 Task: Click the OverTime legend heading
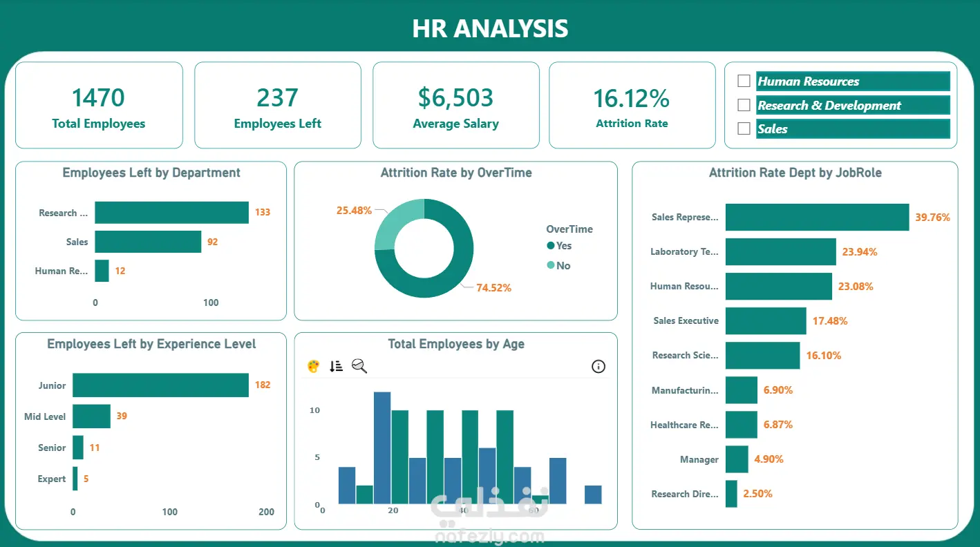[x=569, y=229]
